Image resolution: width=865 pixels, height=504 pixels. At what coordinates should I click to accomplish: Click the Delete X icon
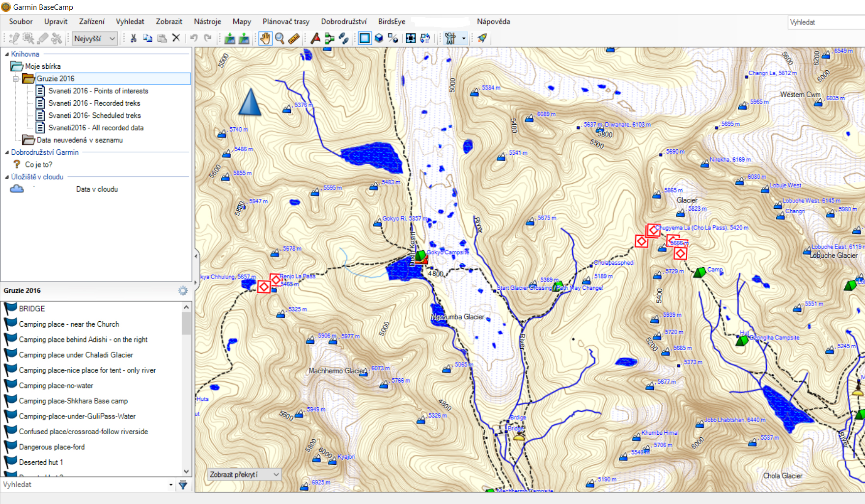pyautogui.click(x=176, y=38)
